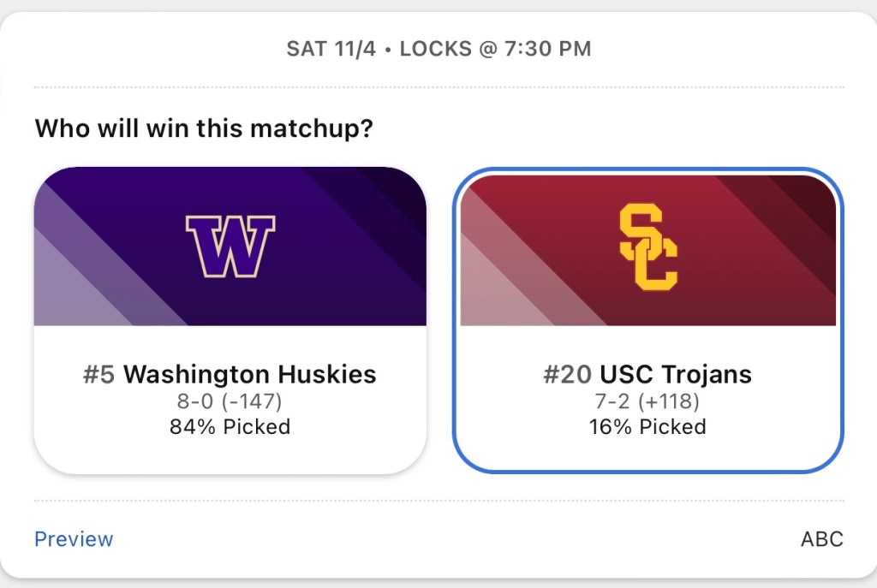
Task: Click the "84% Picked" text
Action: coord(230,426)
